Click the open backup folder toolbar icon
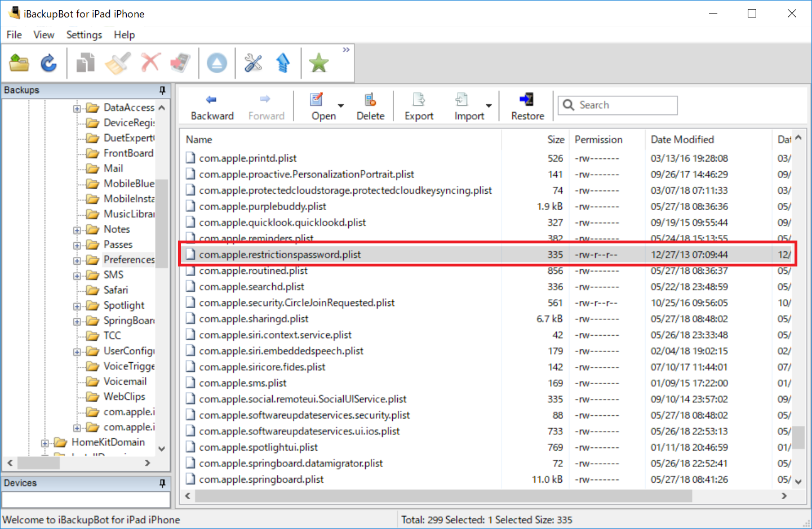Image resolution: width=812 pixels, height=529 pixels. click(x=19, y=63)
